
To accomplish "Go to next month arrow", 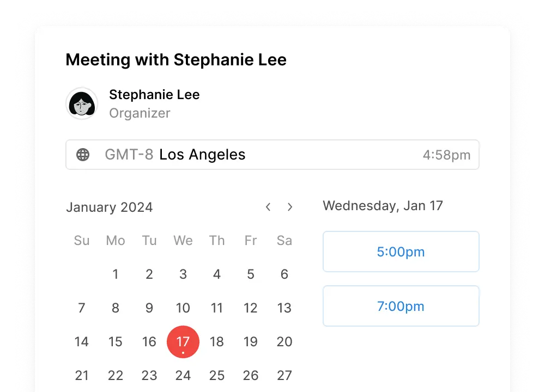I will coord(290,207).
